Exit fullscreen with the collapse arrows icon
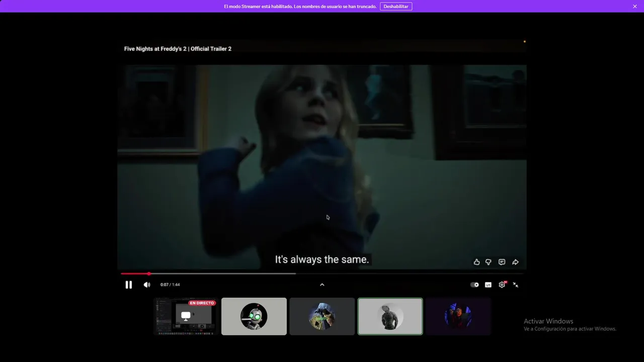The height and width of the screenshot is (362, 644). pyautogui.click(x=516, y=285)
